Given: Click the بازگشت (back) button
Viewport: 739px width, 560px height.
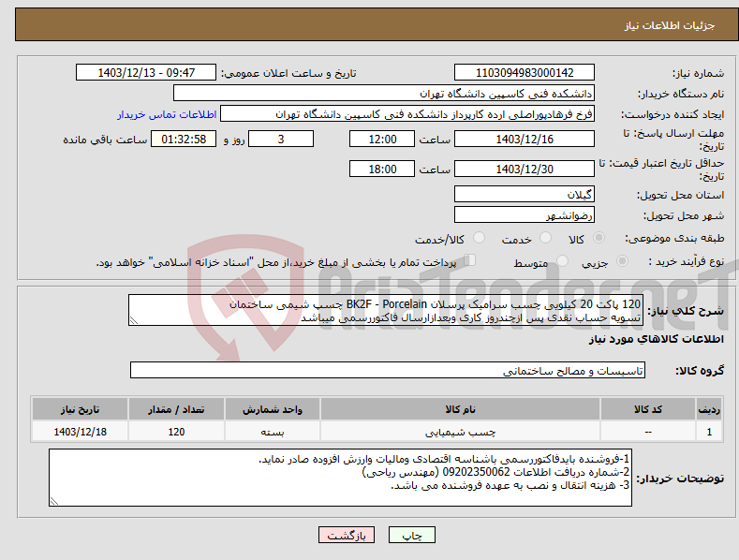Looking at the screenshot, I should (x=347, y=535).
